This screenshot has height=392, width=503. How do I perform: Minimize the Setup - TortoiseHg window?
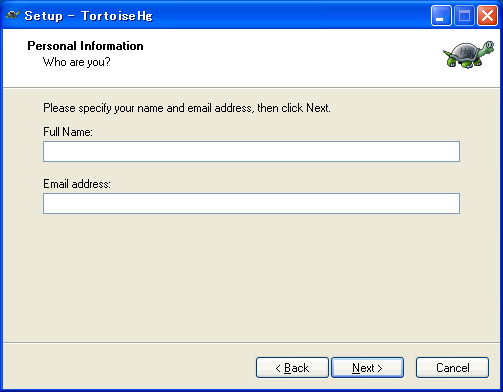click(441, 16)
